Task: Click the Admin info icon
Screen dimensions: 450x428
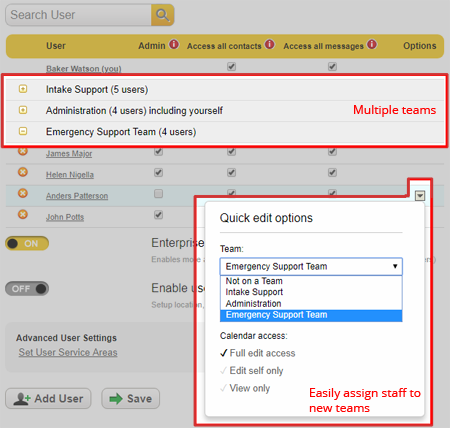Action: click(x=174, y=44)
